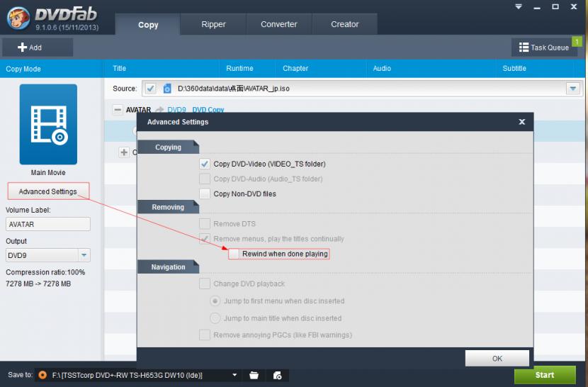Viewport: 588px width, 387px height.
Task: Confirm the dialog with OK
Action: 497,359
